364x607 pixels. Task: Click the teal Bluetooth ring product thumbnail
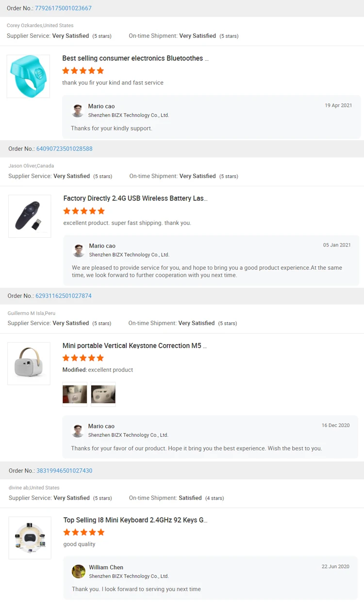pyautogui.click(x=28, y=76)
